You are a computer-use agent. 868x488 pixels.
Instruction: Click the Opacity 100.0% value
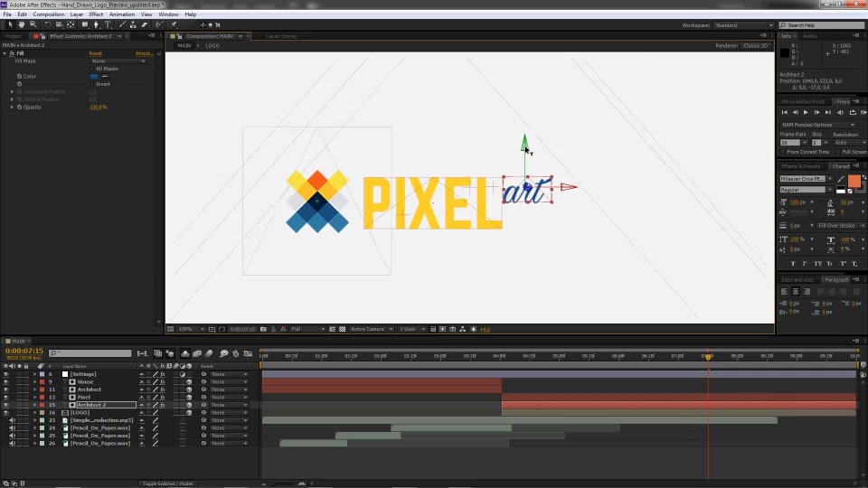(x=98, y=108)
